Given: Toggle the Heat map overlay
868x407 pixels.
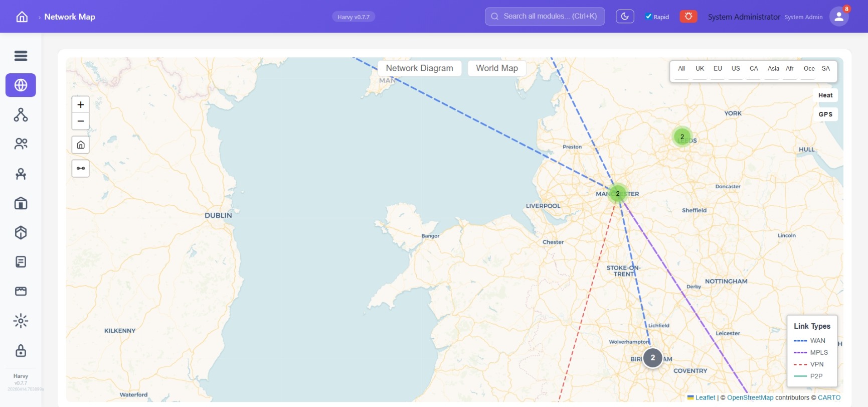Looking at the screenshot, I should click(825, 95).
